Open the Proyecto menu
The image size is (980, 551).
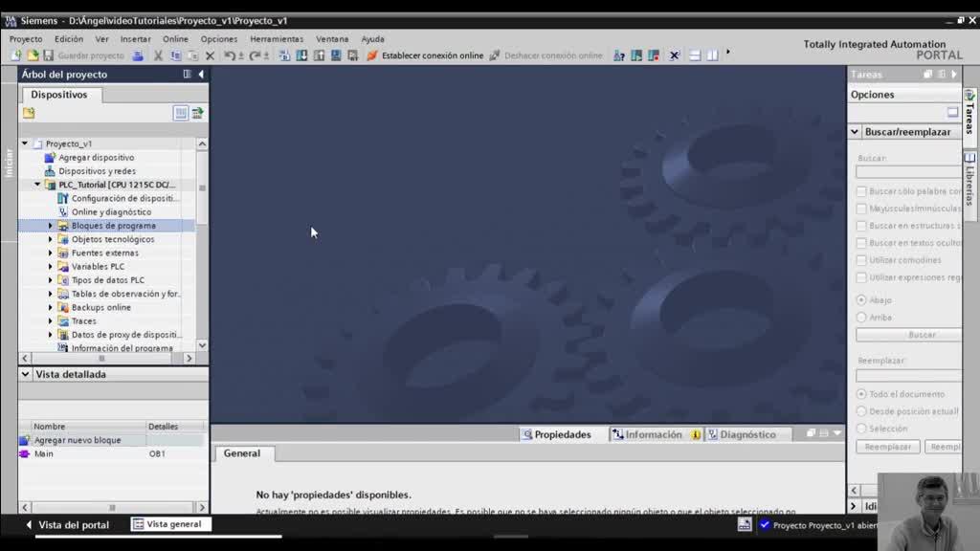(x=26, y=38)
